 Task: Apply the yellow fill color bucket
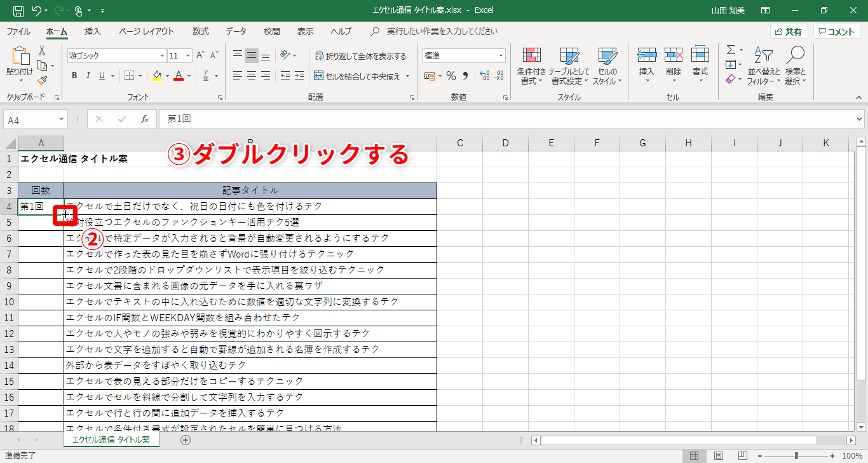click(158, 76)
